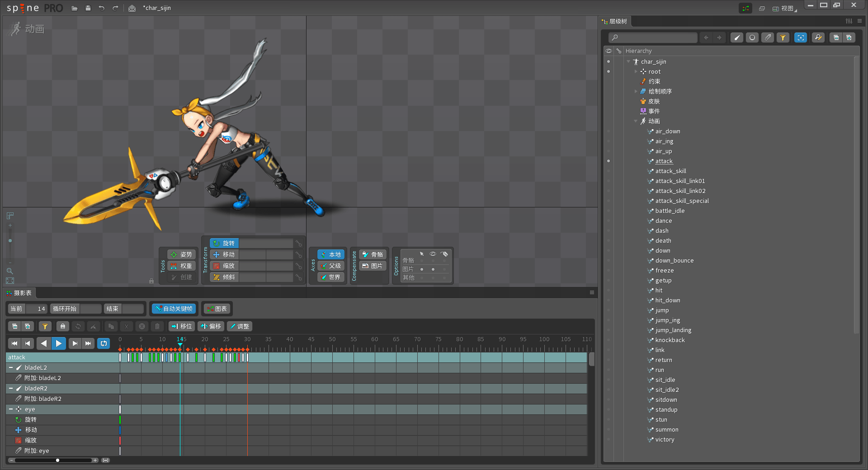Select the attack_skill_special animation

(682, 201)
